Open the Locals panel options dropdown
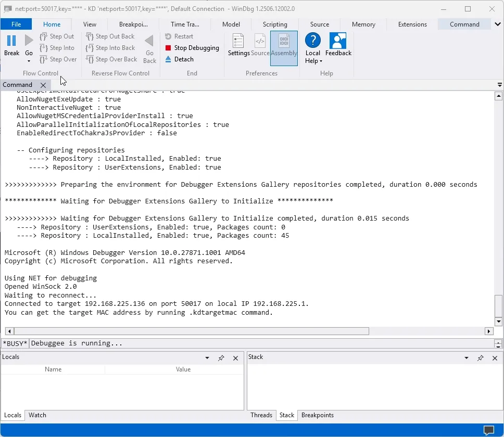The image size is (504, 437). coord(207,358)
